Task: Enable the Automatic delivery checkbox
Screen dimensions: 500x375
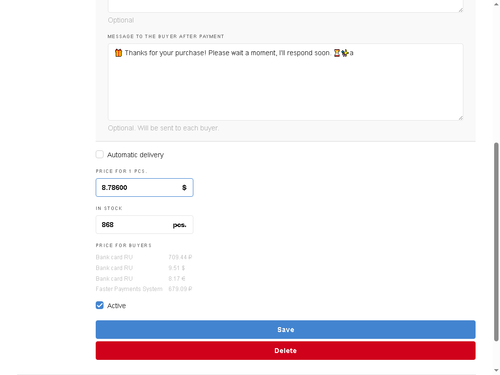Action: pos(99,154)
